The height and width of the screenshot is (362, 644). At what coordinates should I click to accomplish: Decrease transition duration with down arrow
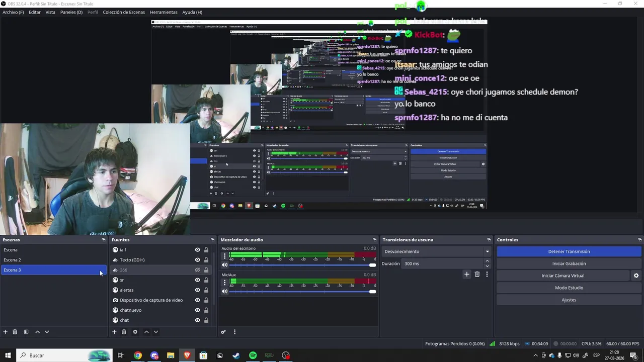click(487, 266)
